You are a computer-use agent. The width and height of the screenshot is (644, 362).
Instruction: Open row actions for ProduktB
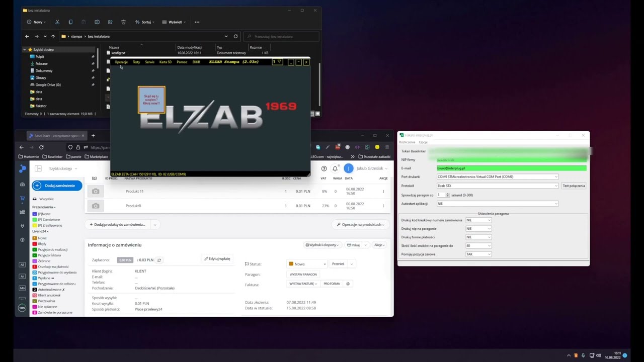(x=383, y=206)
